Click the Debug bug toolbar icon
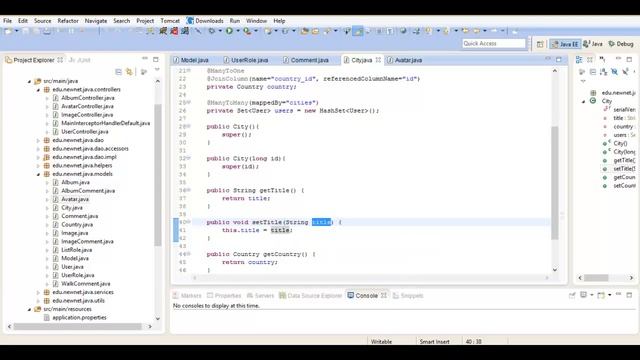The width and height of the screenshot is (640, 360). [x=212, y=31]
